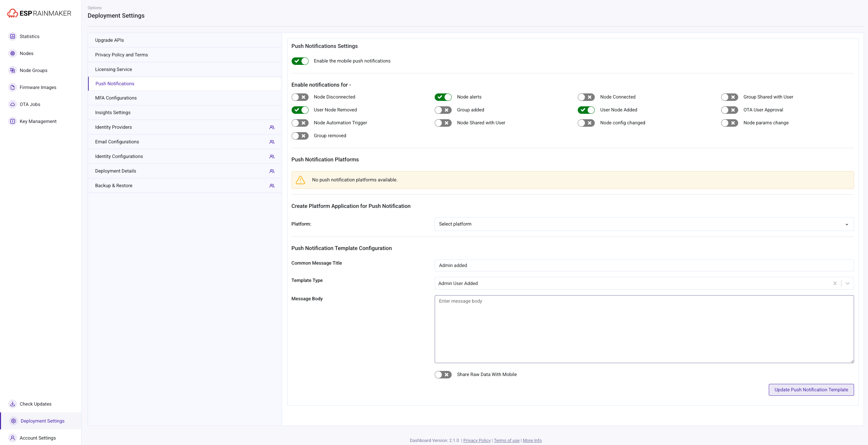The height and width of the screenshot is (445, 868).
Task: Open the Upgrade APIs settings tab
Action: [185, 40]
